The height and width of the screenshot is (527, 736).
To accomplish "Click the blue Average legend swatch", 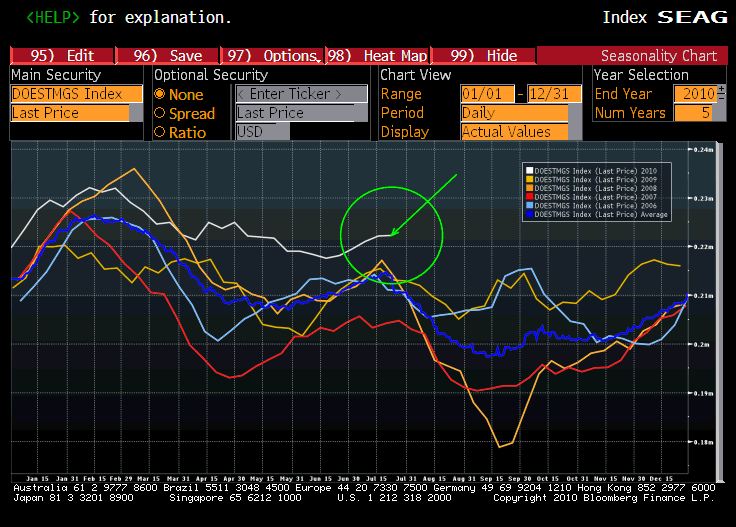I will pyautogui.click(x=530, y=215).
